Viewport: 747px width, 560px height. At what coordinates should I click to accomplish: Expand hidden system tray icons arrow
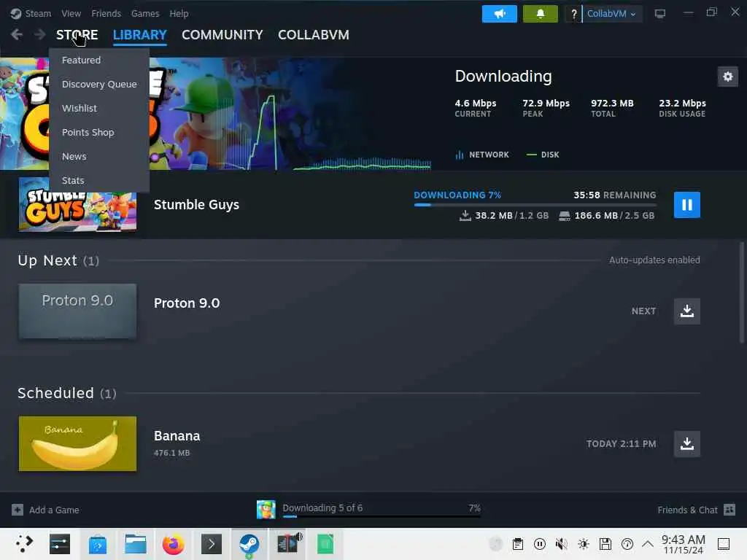pos(648,544)
